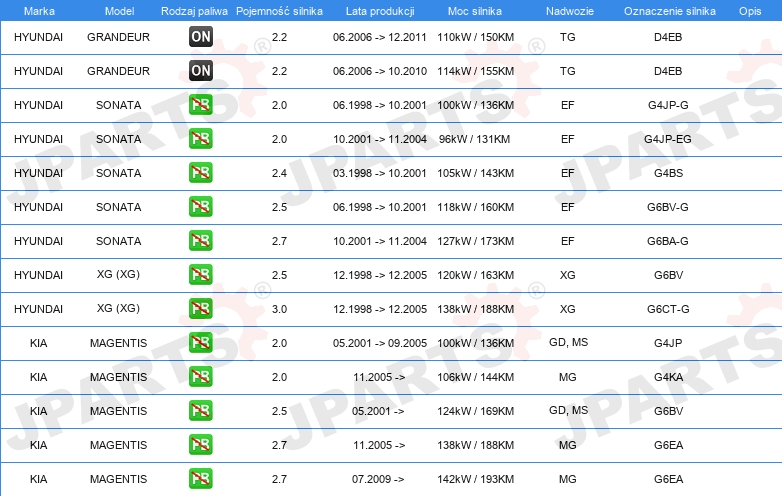Click power value 110kW / 150KM
The image size is (782, 496).
pos(475,37)
